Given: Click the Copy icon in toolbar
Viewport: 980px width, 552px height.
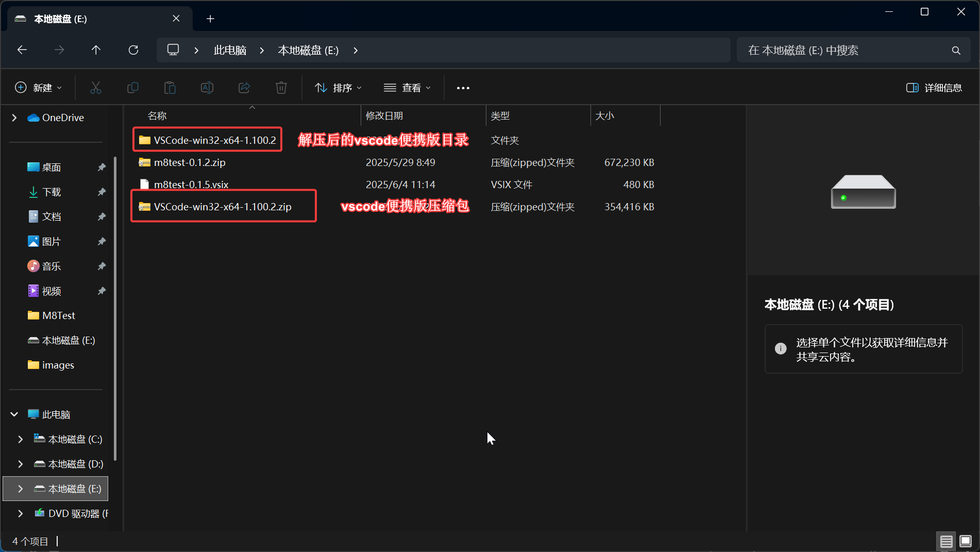Looking at the screenshot, I should pyautogui.click(x=133, y=88).
